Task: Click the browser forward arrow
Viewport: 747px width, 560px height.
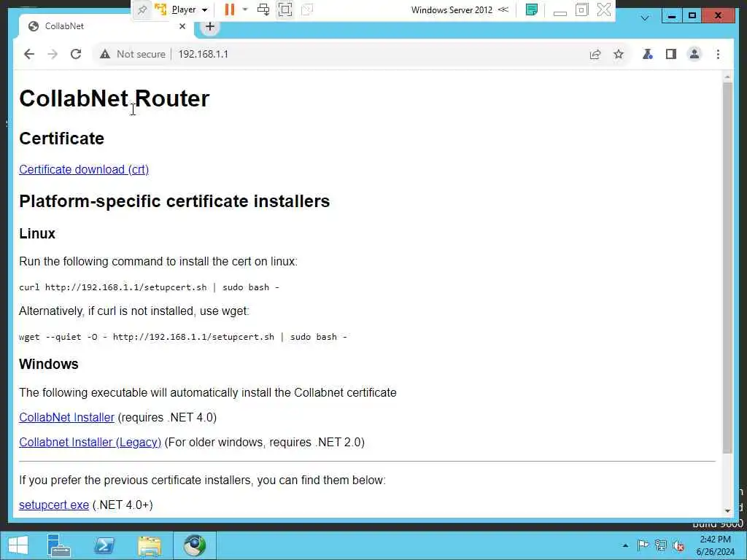Action: 53,54
